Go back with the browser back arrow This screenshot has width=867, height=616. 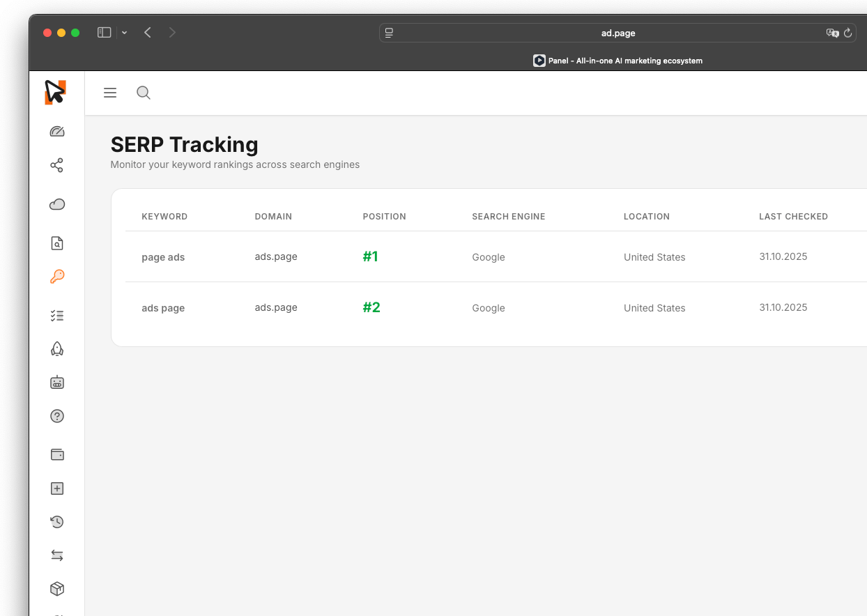tap(148, 33)
